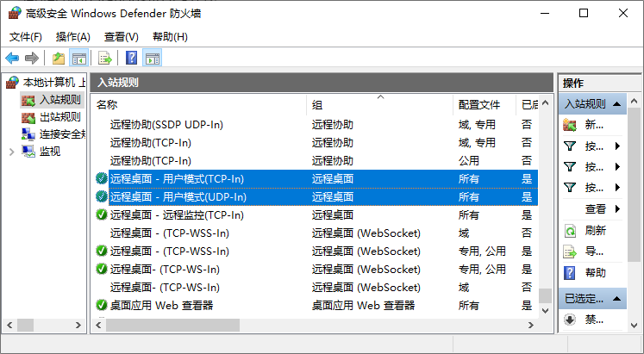
Task: Expand the 监视 tree node
Action: coord(11,152)
